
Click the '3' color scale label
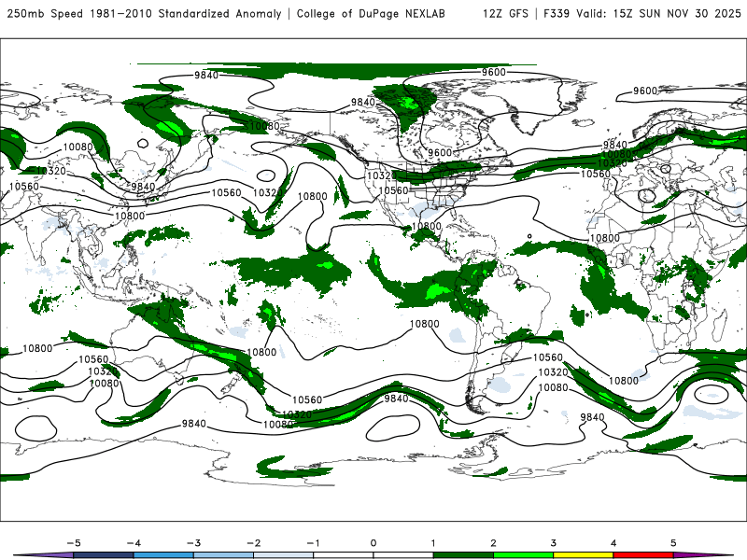(553, 543)
